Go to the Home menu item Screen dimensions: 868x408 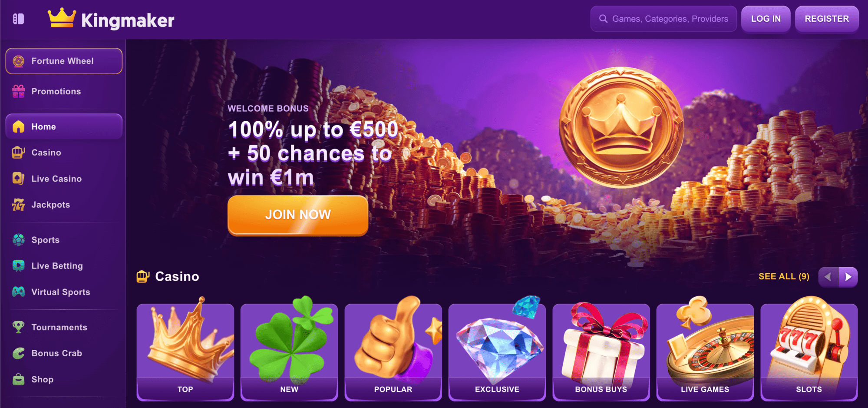(64, 126)
